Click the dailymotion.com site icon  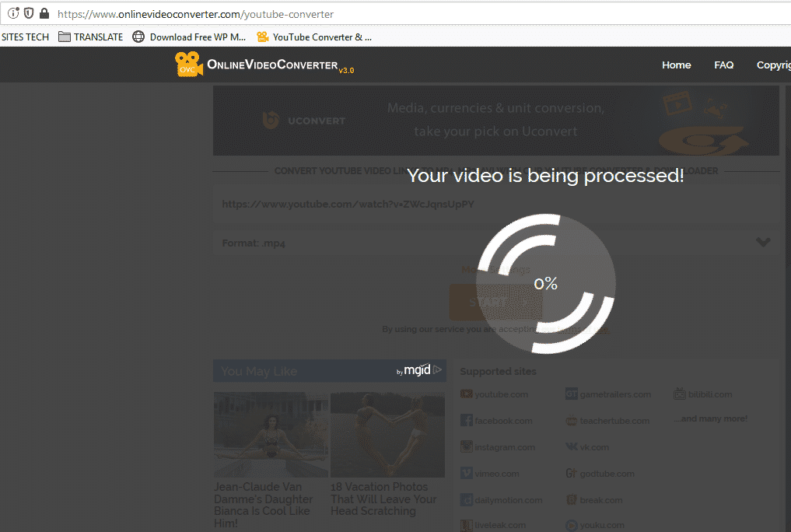pos(466,500)
